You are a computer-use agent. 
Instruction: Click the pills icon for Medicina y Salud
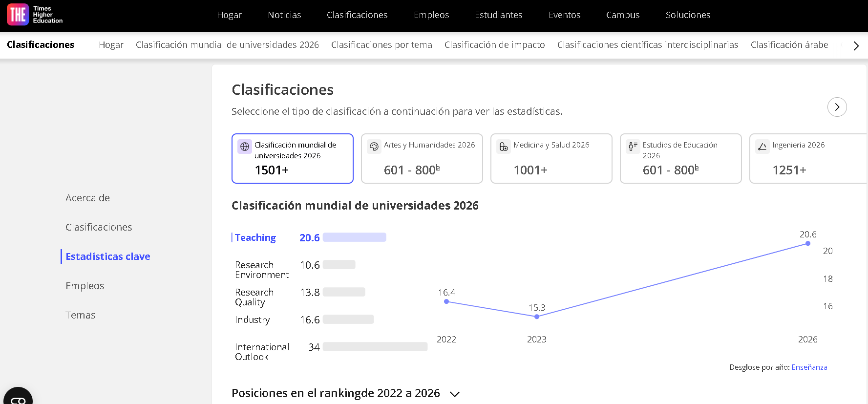[x=504, y=147]
